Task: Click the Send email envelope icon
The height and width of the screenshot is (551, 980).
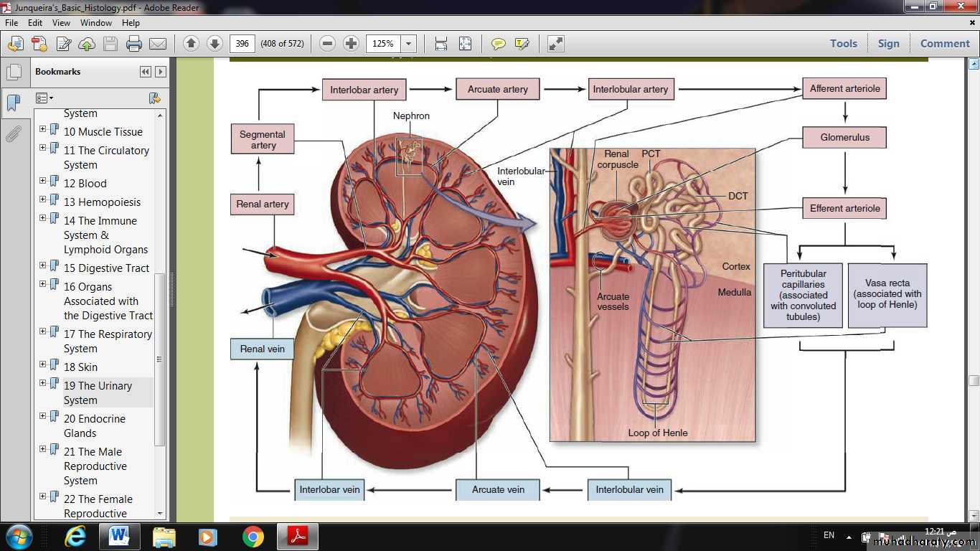Action: click(x=158, y=44)
